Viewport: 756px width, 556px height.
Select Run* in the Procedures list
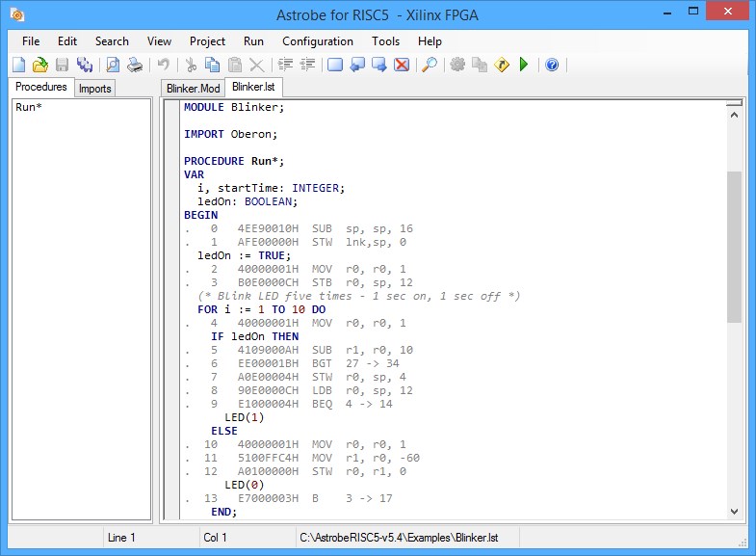[x=29, y=107]
